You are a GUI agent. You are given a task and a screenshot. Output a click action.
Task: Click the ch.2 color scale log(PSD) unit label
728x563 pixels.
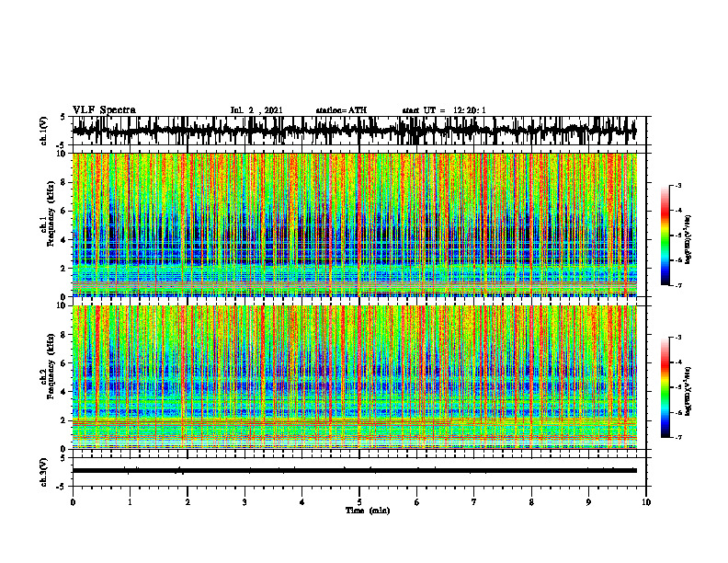coord(688,391)
